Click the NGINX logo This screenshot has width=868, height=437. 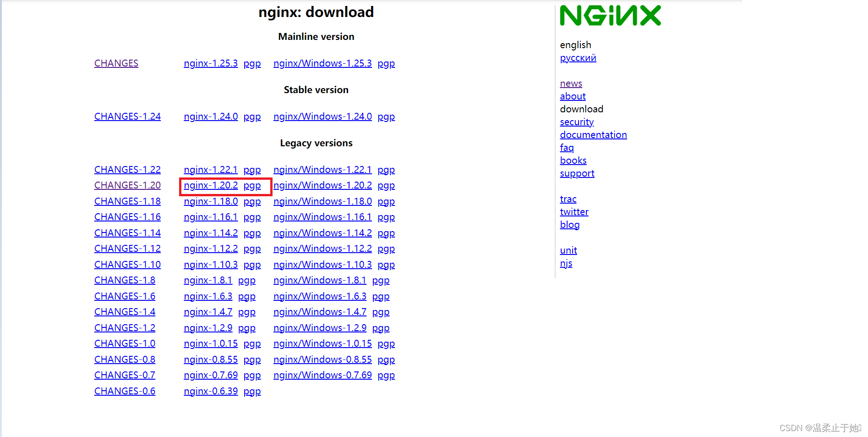[610, 14]
